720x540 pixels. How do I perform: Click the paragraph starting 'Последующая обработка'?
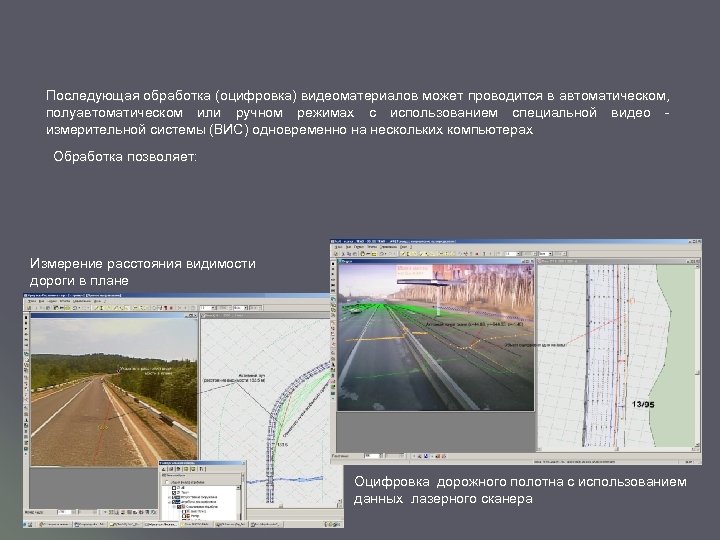(358, 112)
